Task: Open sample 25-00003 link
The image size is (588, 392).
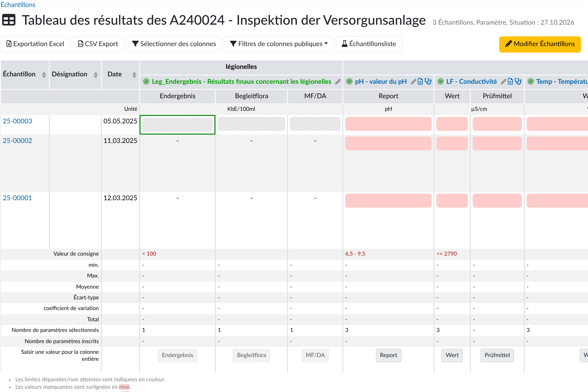Action: click(x=17, y=121)
